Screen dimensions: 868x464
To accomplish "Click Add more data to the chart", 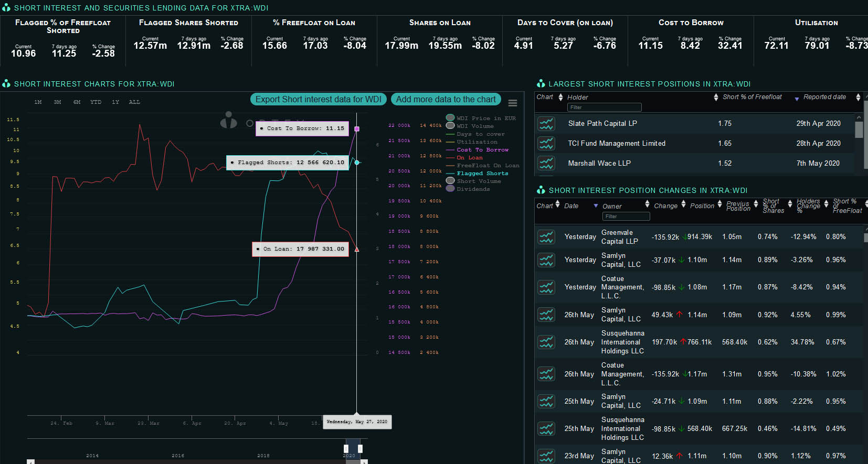I will tap(446, 99).
